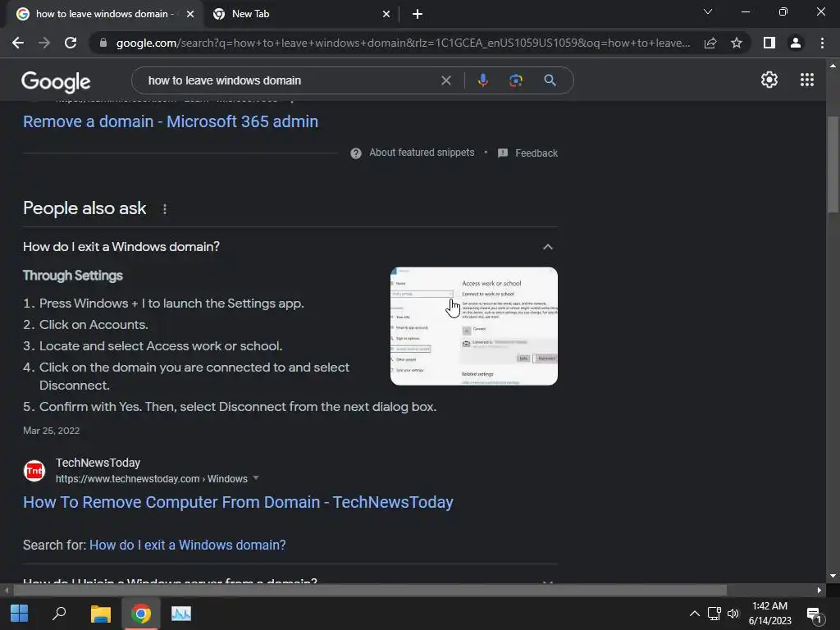This screenshot has width=840, height=630.
Task: Clear the search box with the X
Action: point(445,80)
